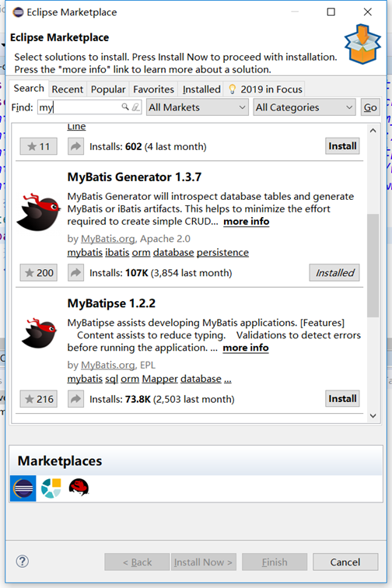Image resolution: width=392 pixels, height=588 pixels.
Task: Click the results list scrollbar thumb
Action: point(373,265)
